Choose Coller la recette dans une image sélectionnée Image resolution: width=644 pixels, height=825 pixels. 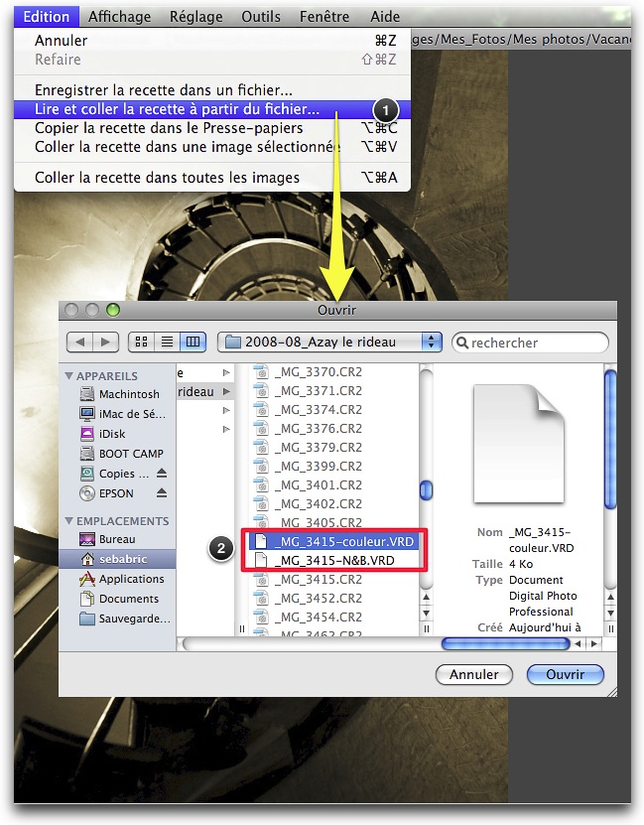[x=212, y=147]
